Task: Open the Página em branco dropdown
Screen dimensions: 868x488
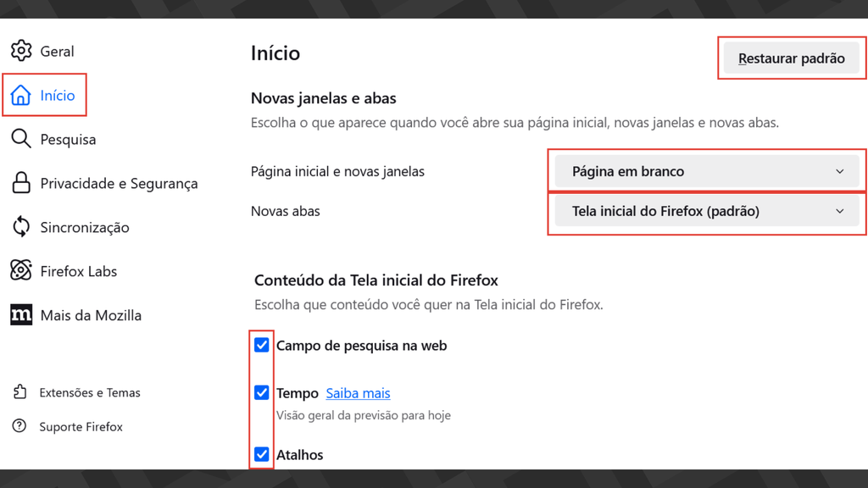Action: [x=706, y=171]
